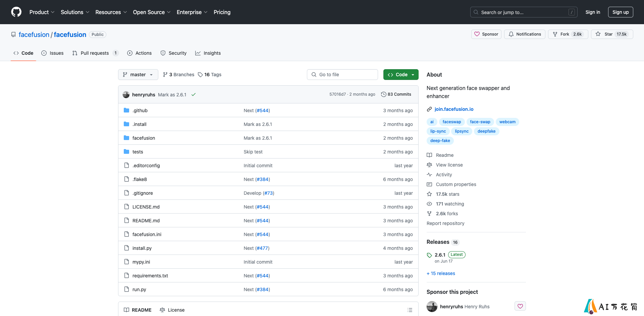Sponsor the repository via heart button
The image size is (644, 316).
pos(486,34)
